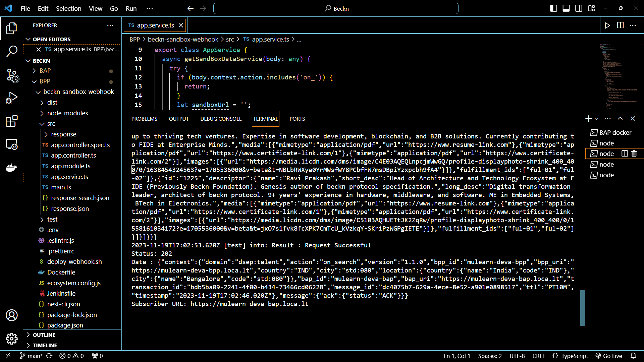
Task: Click the terminal vertical scrollbar thumb
Action: coord(583,308)
